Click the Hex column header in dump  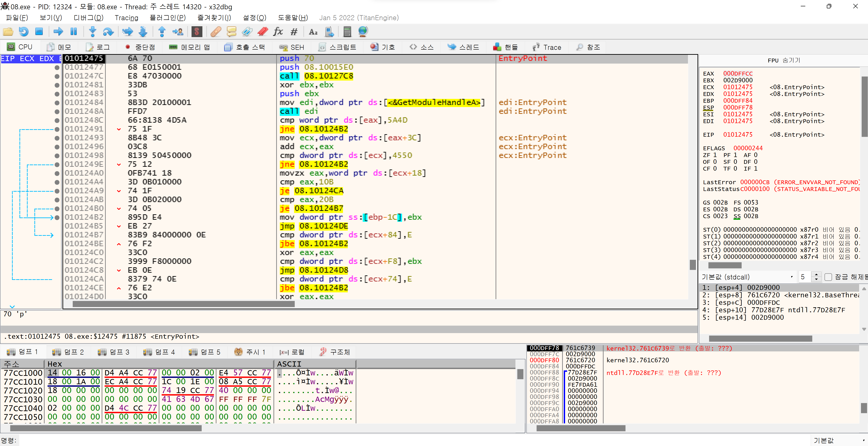(x=159, y=364)
